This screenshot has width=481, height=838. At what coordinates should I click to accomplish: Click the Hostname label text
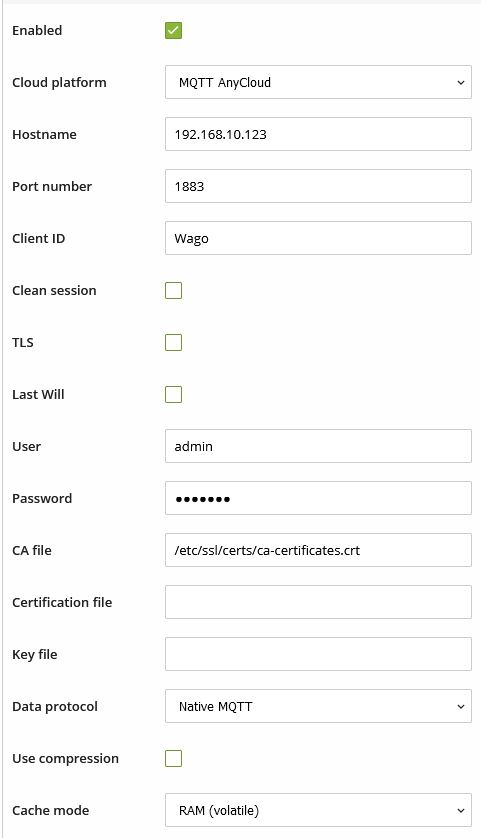click(x=44, y=134)
